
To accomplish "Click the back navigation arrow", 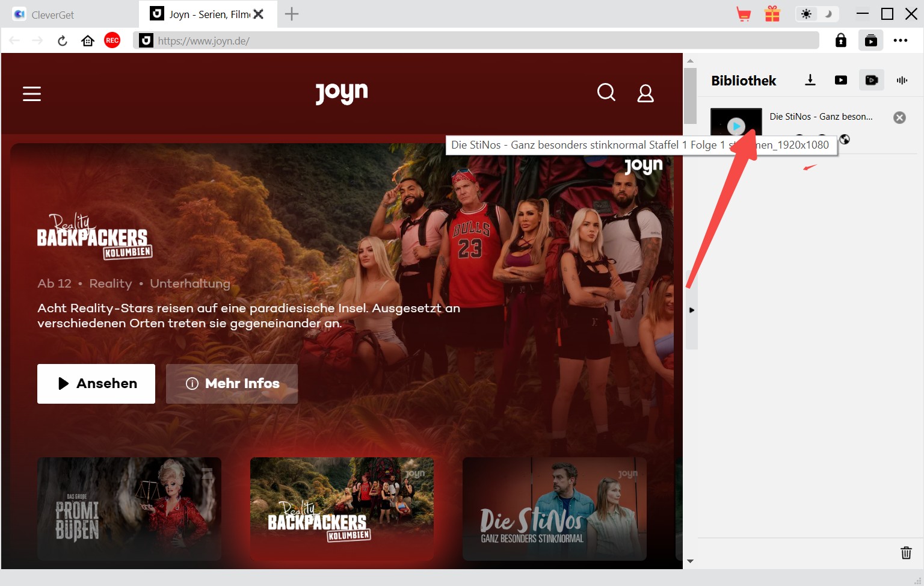I will 14,40.
